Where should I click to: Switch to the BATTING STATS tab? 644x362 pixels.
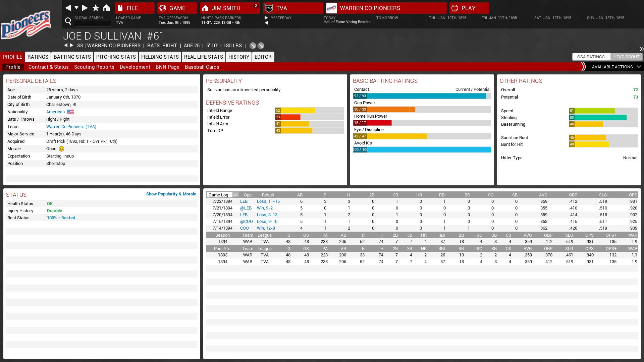[x=72, y=57]
